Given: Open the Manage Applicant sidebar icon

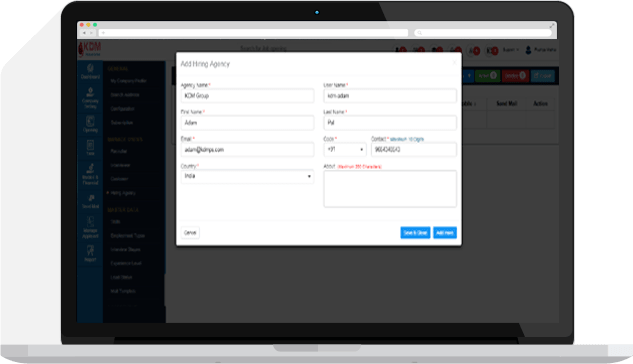Looking at the screenshot, I should coord(90,227).
